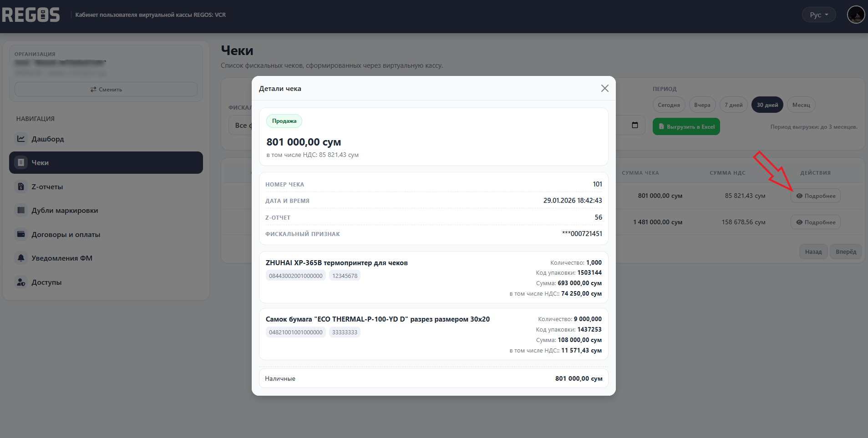This screenshot has height=438, width=868.
Task: Go to next page with Вперёд
Action: point(846,252)
